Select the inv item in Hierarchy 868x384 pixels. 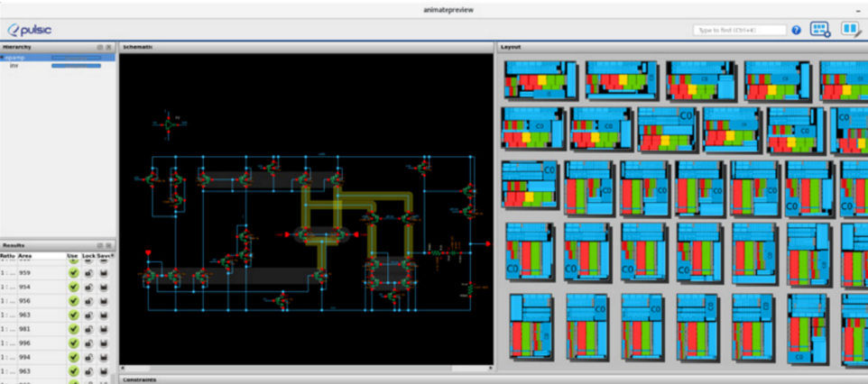[14, 65]
